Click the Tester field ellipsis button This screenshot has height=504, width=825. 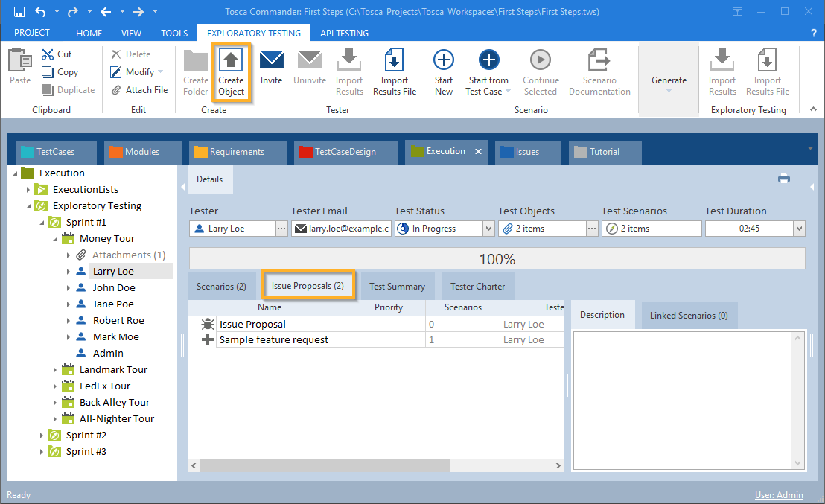click(x=281, y=229)
